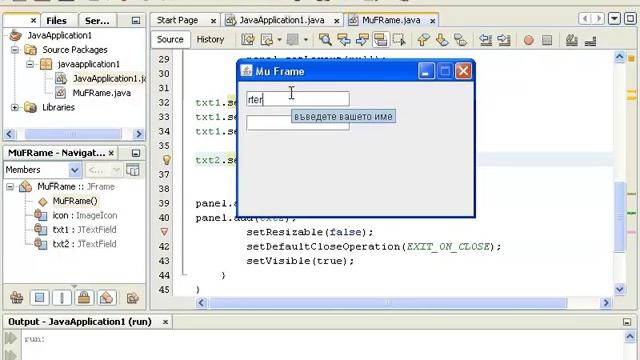Viewport: 640px width, 360px height.
Task: Close JavaApplication1.java tab
Action: [x=337, y=20]
